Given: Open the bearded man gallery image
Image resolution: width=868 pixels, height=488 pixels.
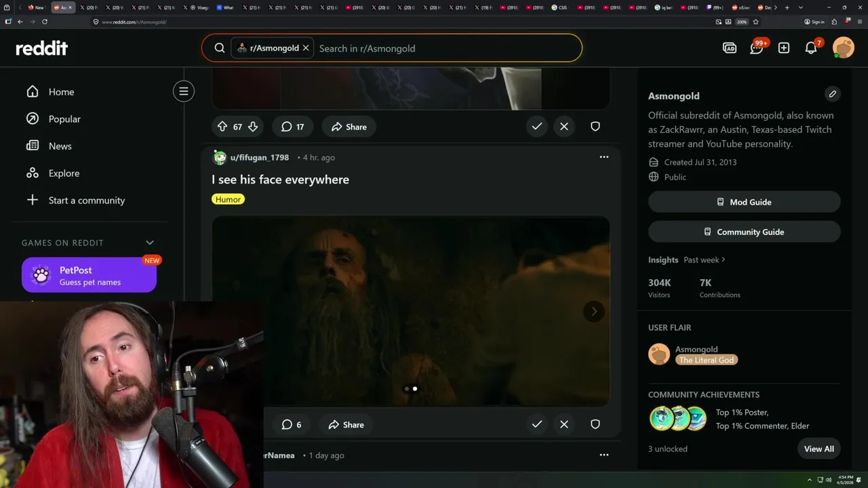Looking at the screenshot, I should (x=411, y=311).
